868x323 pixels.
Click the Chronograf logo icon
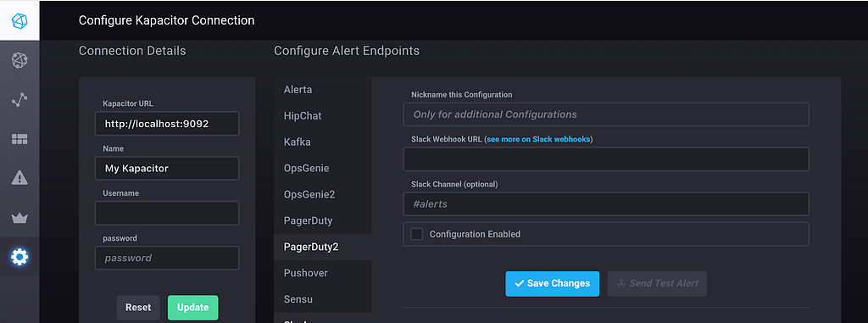[x=19, y=20]
